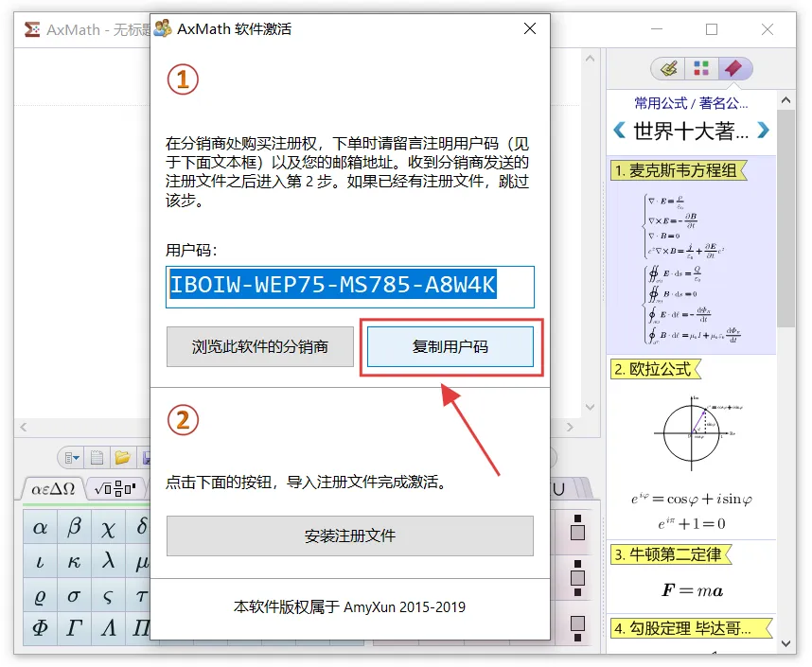
Task: Click the editor area scroll down arrow
Action: click(x=590, y=407)
